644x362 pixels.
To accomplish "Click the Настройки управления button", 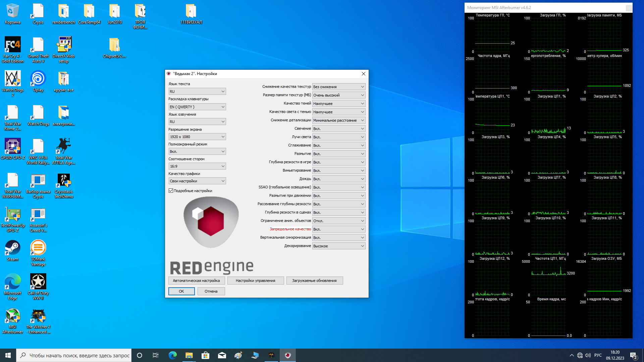I will [255, 281].
